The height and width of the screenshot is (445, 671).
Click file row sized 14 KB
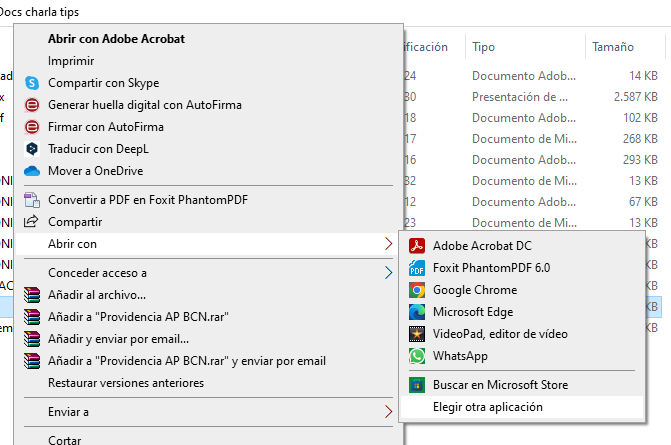531,76
